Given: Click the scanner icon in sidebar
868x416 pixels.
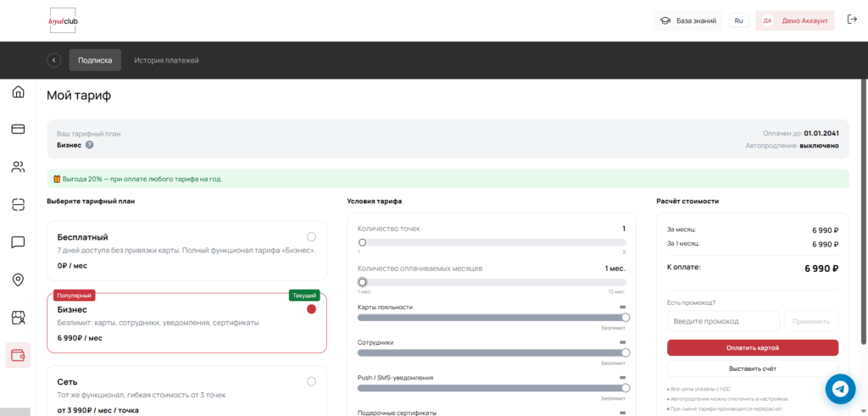Looking at the screenshot, I should coord(18,204).
